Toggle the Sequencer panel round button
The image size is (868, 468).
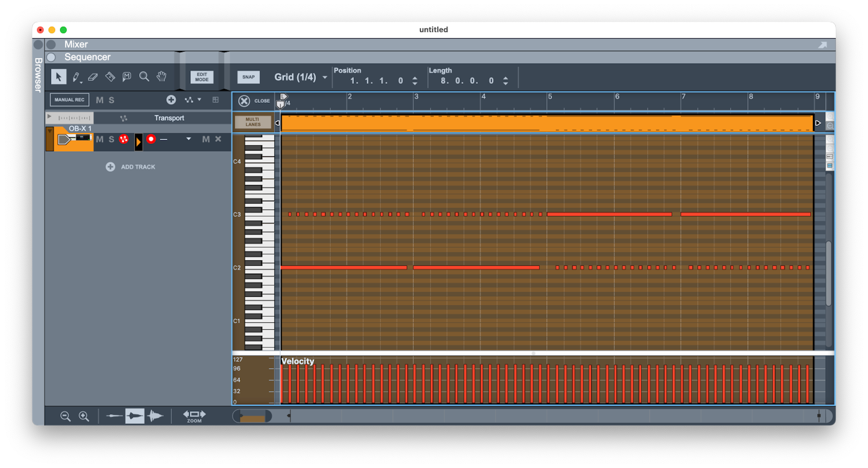click(x=51, y=57)
